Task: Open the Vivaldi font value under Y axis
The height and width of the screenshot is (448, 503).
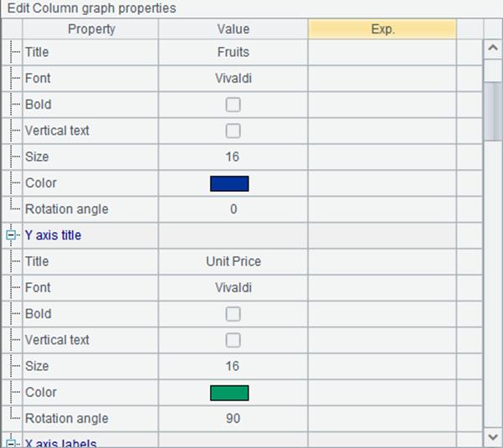Action: (234, 288)
